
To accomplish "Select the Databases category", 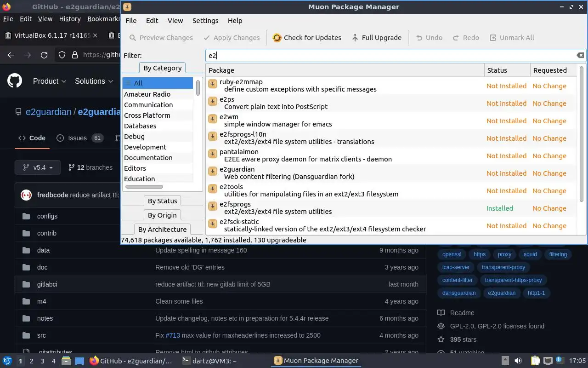I will [x=140, y=126].
